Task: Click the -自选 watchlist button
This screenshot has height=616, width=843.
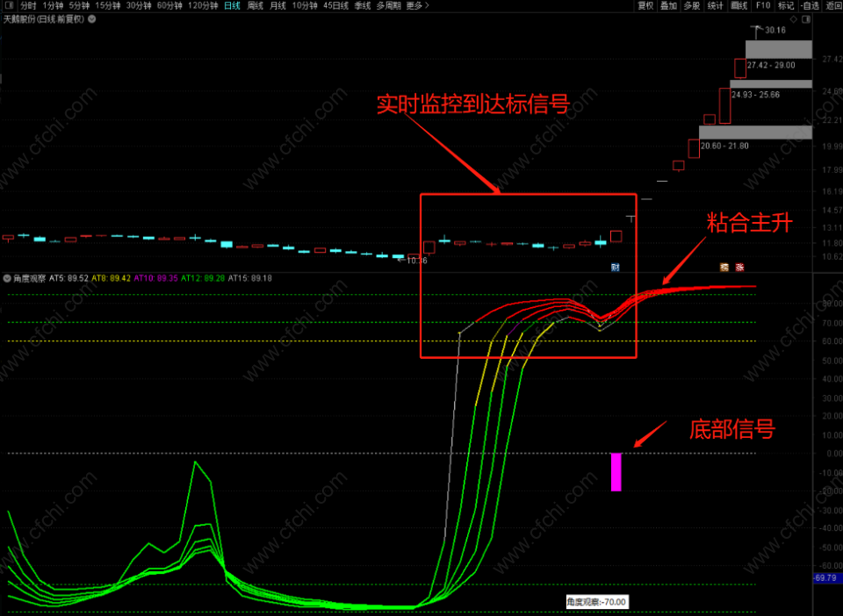Action: [x=810, y=5]
